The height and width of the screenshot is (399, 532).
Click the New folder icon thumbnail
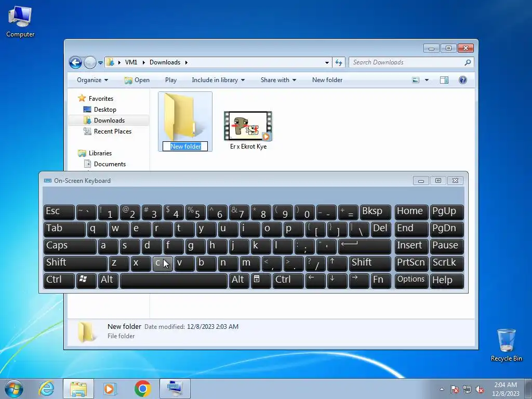click(184, 117)
